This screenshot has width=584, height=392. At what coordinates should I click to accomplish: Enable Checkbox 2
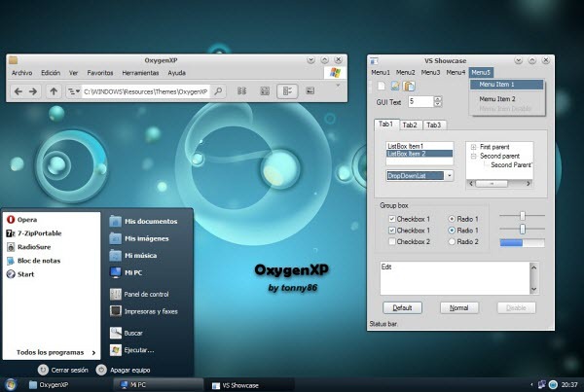coord(392,241)
